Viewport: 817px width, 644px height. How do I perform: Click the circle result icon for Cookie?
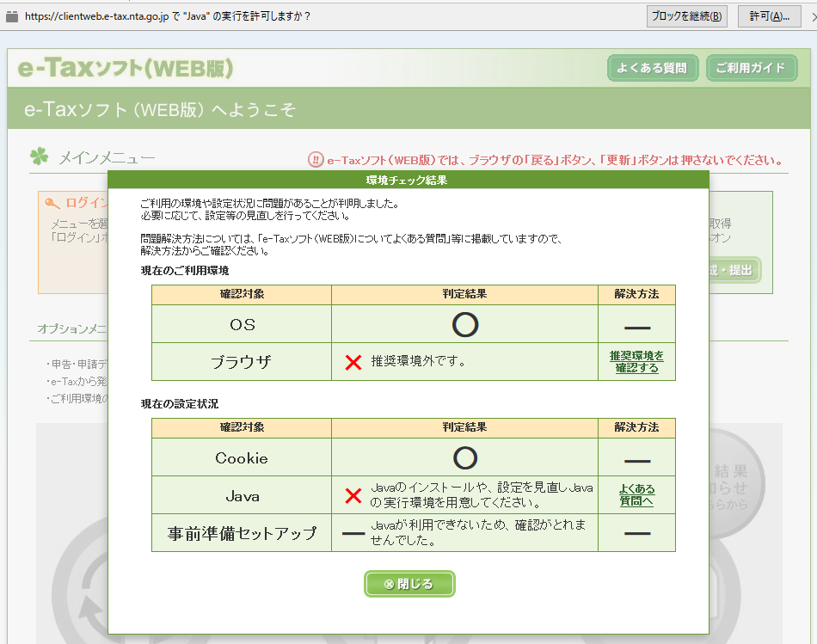[x=464, y=458]
